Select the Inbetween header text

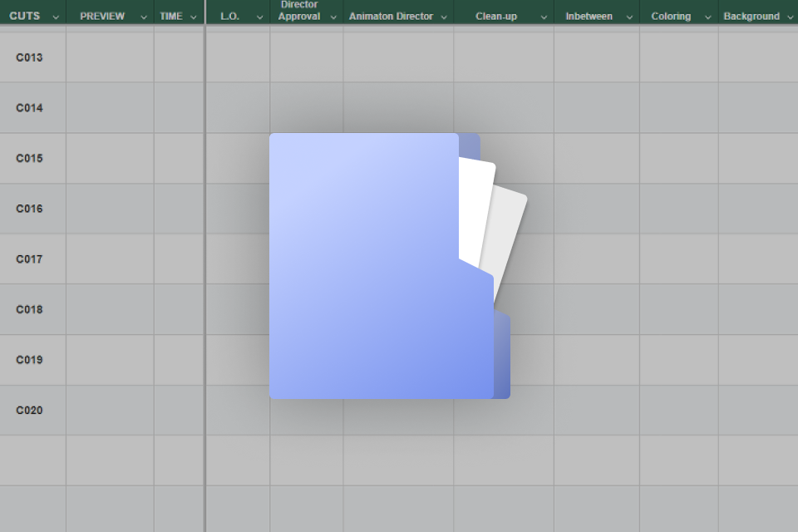click(589, 17)
